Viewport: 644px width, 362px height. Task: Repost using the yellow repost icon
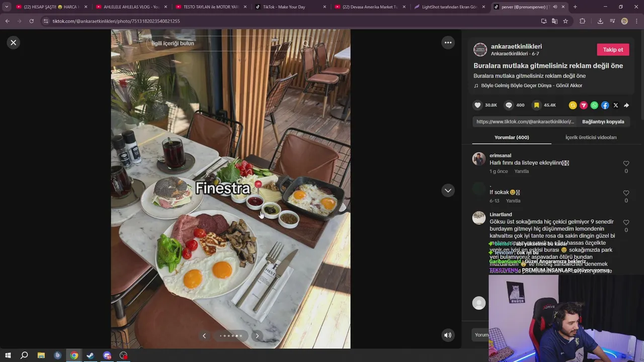coord(573,105)
